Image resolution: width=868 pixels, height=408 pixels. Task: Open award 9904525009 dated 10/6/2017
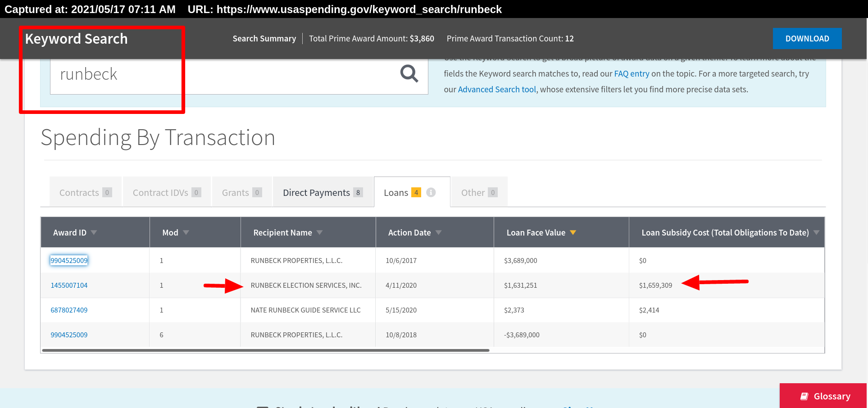click(69, 260)
